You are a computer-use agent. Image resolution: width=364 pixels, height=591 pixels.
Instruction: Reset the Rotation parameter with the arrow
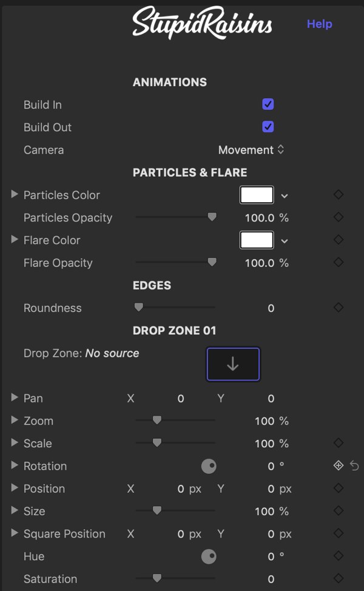point(354,466)
